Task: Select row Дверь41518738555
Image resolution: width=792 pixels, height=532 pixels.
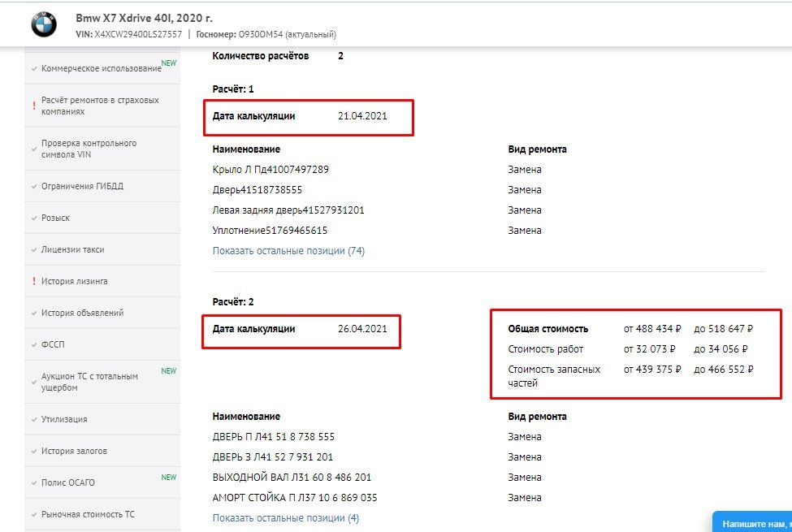Action: pyautogui.click(x=258, y=190)
